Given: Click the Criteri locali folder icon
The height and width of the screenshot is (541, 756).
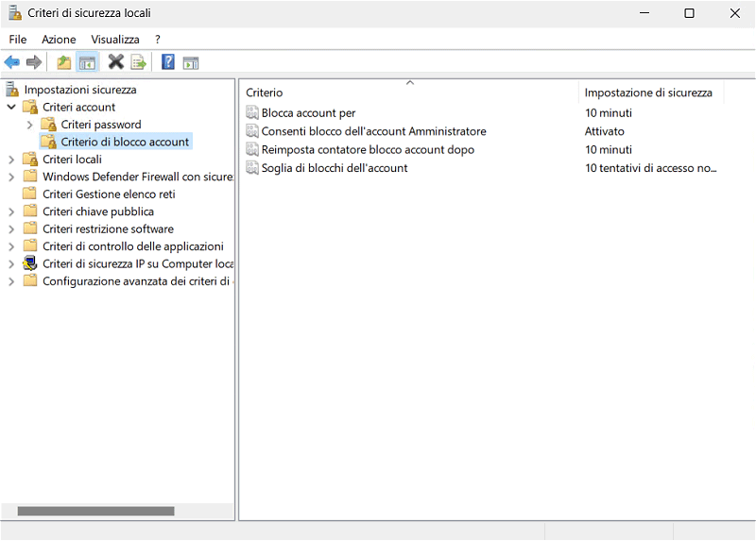Looking at the screenshot, I should (30, 159).
